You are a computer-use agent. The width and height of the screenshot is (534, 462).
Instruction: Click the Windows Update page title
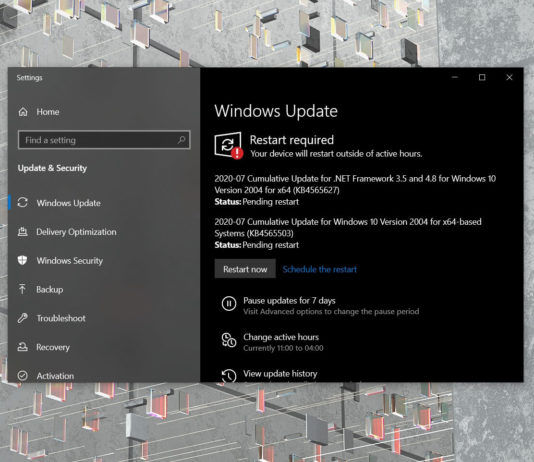[x=276, y=111]
